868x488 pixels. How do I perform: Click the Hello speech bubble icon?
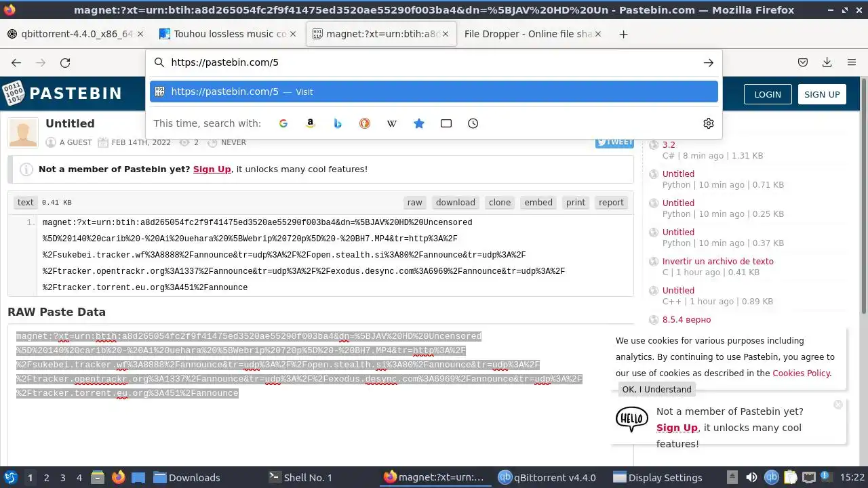point(632,420)
